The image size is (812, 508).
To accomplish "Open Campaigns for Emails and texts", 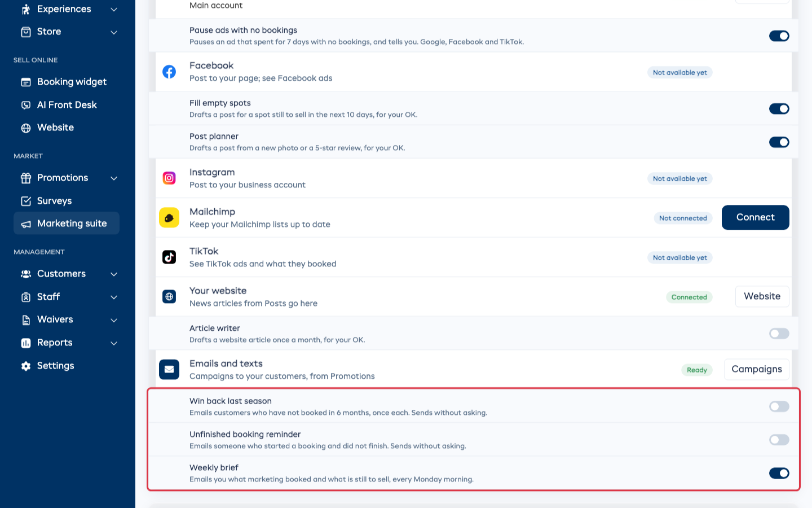I will pos(757,369).
